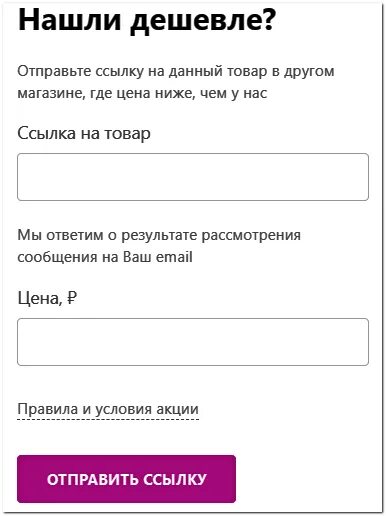Click the Ссылка на товар label
This screenshot has height=516, width=386.
[84, 133]
